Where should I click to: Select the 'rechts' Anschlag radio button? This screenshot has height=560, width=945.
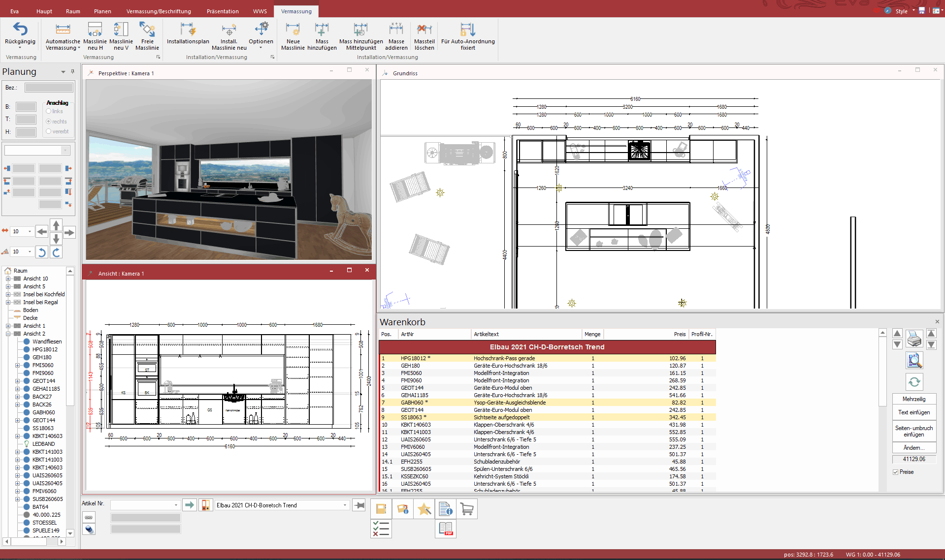click(x=49, y=122)
